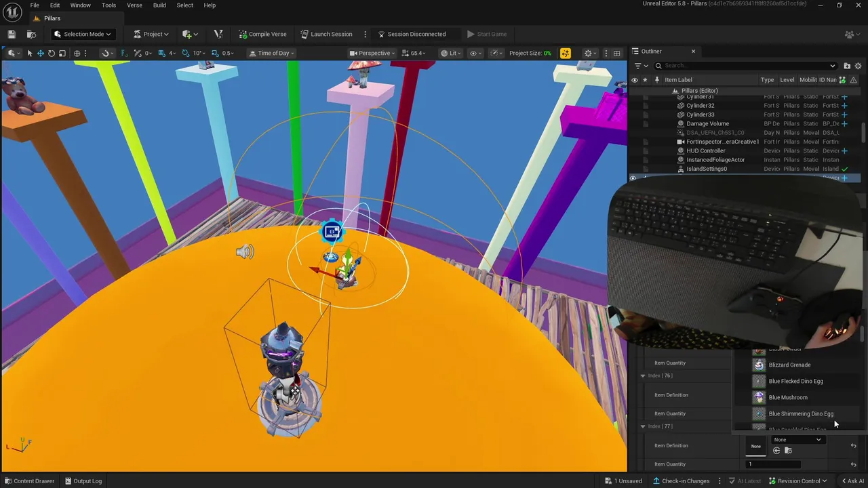Click Check-in Changes
Screen dimensions: 868x488
(681, 481)
